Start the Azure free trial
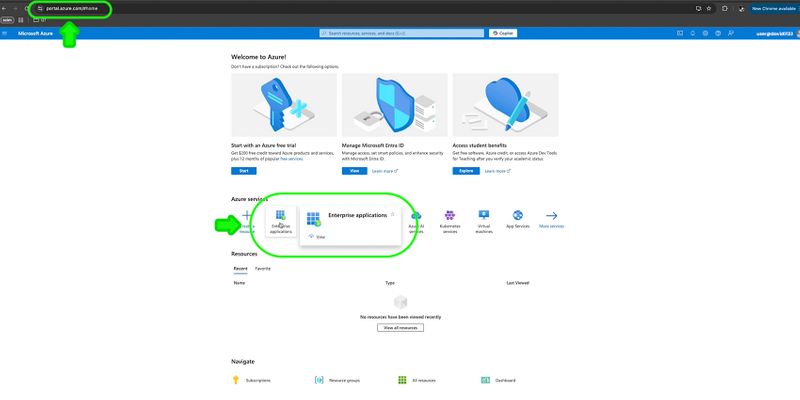The image size is (800, 400). click(x=244, y=171)
